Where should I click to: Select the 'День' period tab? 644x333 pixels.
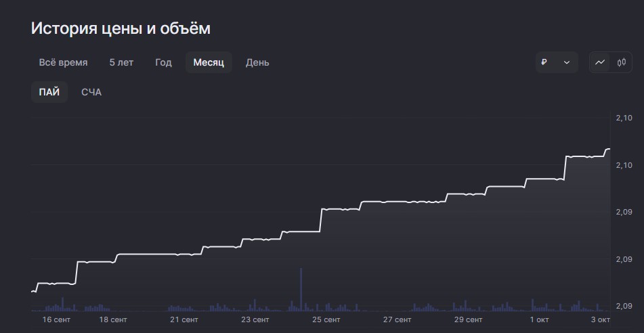pyautogui.click(x=257, y=62)
